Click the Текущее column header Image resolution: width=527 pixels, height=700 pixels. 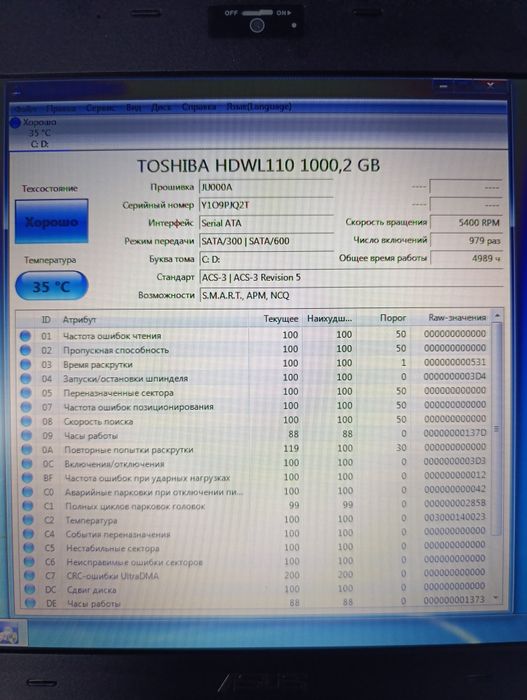tap(280, 319)
